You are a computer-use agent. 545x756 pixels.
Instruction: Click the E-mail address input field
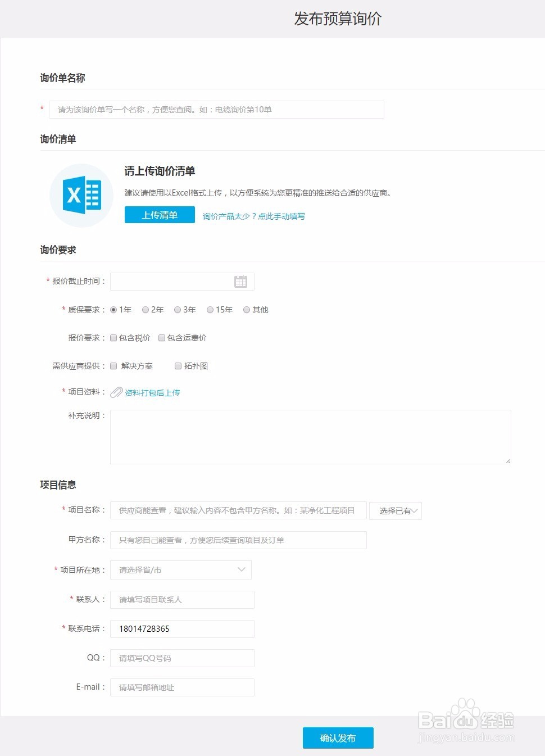(182, 687)
